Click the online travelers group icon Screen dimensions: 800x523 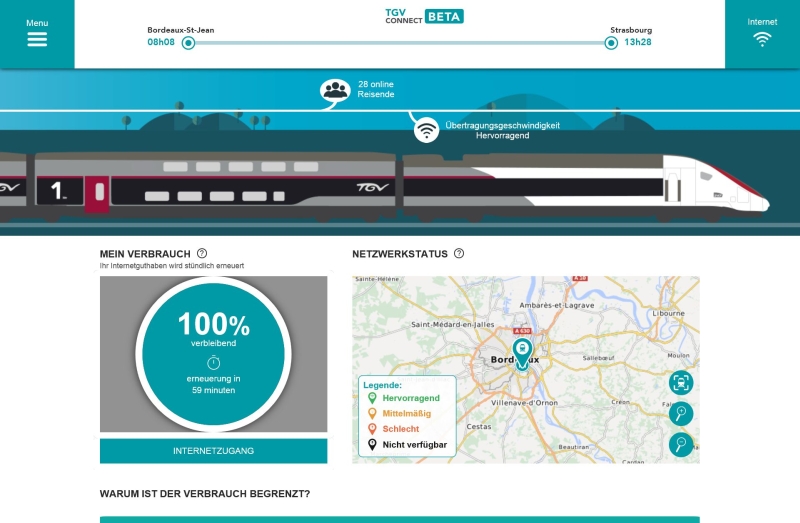[x=336, y=91]
